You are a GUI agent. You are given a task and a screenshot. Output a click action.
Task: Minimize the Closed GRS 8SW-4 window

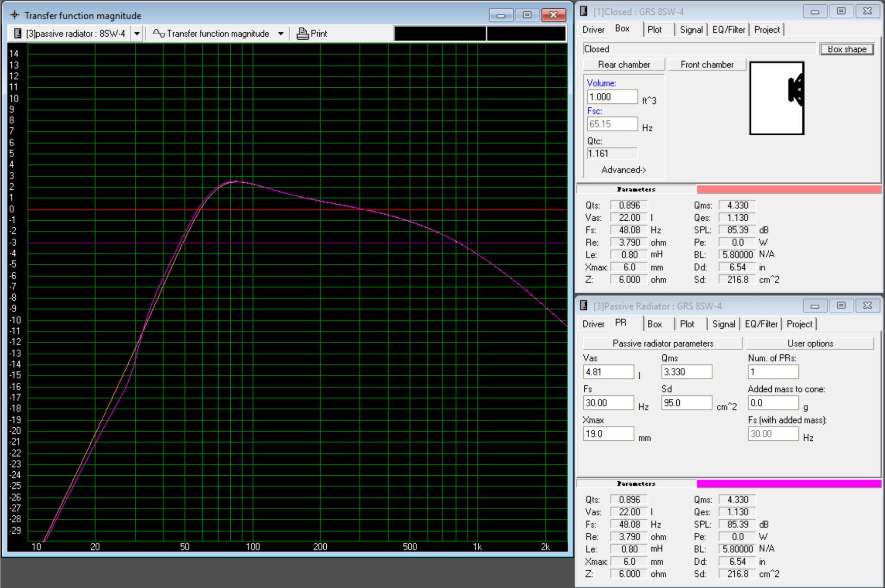[815, 12]
